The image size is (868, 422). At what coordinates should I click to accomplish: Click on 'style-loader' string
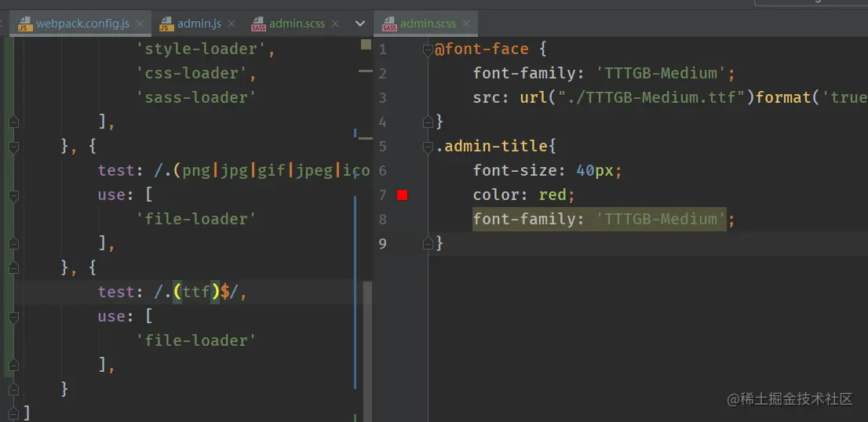tap(202, 49)
